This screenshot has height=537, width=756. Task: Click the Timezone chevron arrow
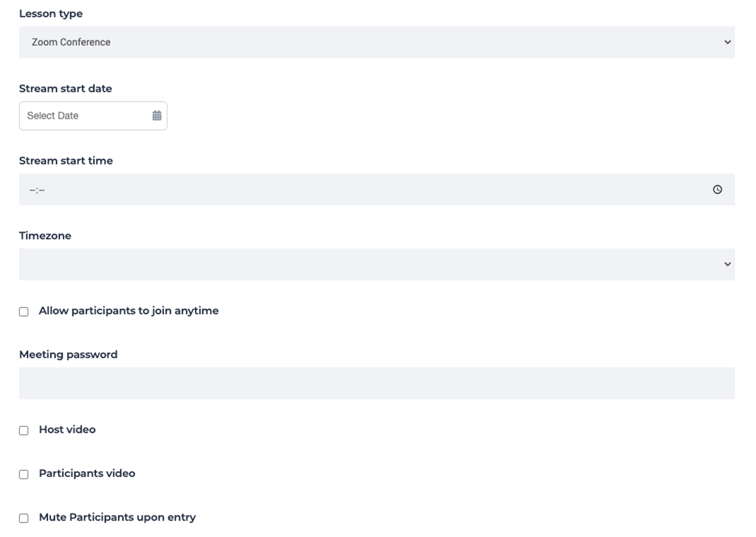(x=727, y=265)
